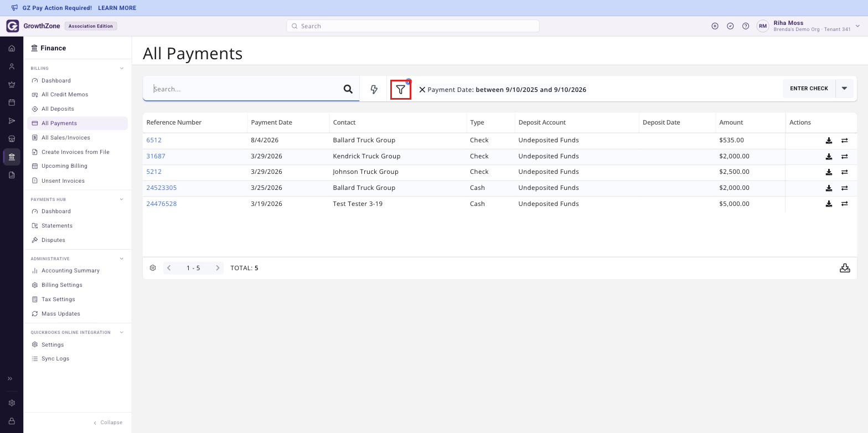Open the tasks checkmark icon in header

click(730, 26)
